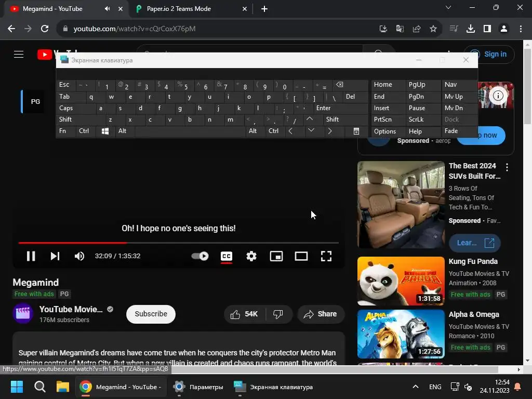Image resolution: width=532 pixels, height=399 pixels.
Task: Open the YouTube guide hamburger menu
Action: click(x=19, y=54)
